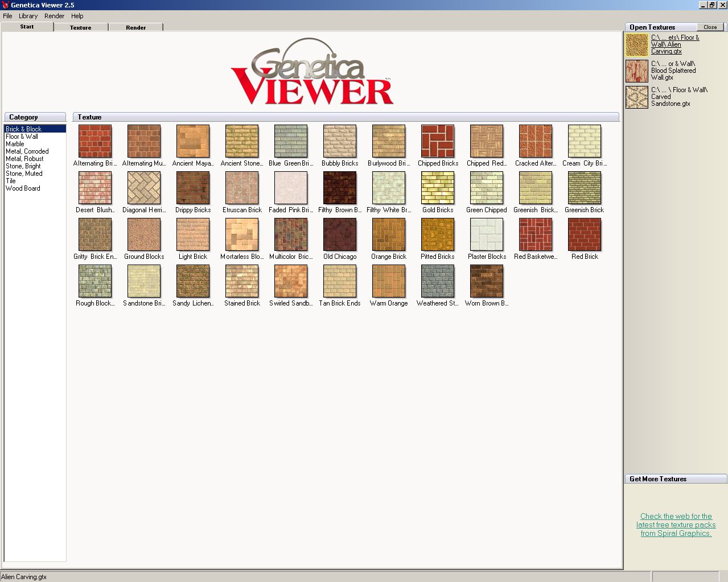Image resolution: width=728 pixels, height=582 pixels.
Task: Choose the Plaster Blocks texture thumbnail
Action: pos(487,234)
